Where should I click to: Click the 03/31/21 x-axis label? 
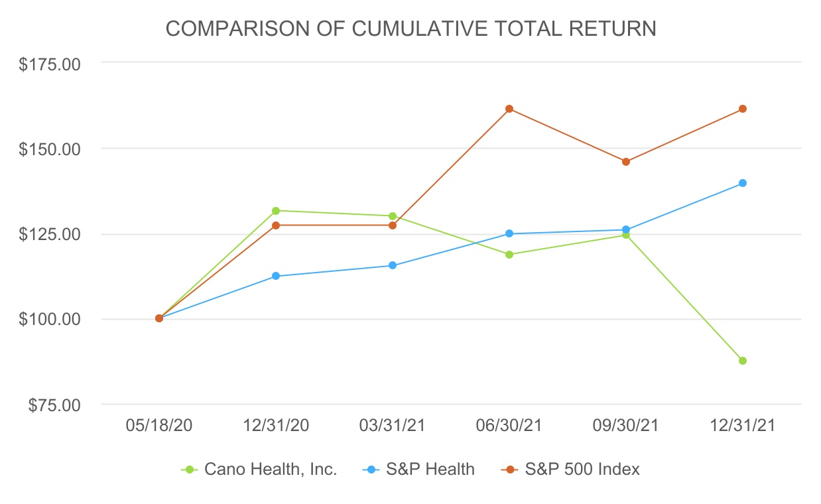click(393, 426)
